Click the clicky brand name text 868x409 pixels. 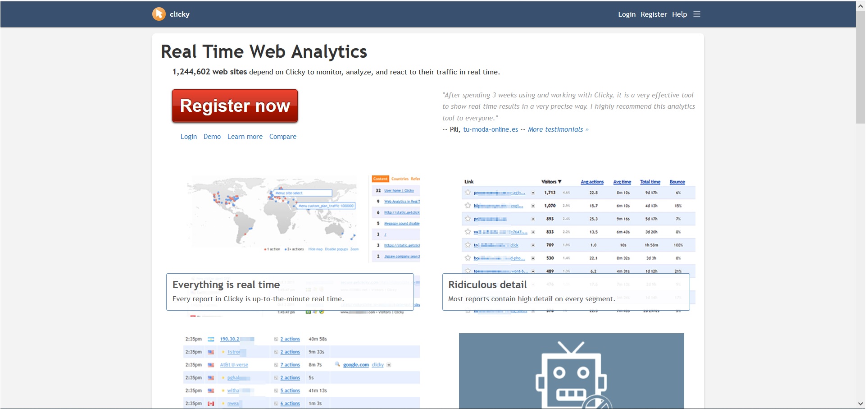pos(179,14)
